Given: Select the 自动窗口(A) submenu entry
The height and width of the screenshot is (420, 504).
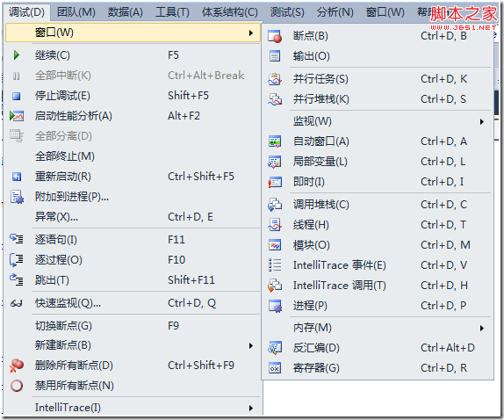Looking at the screenshot, I should [x=378, y=141].
